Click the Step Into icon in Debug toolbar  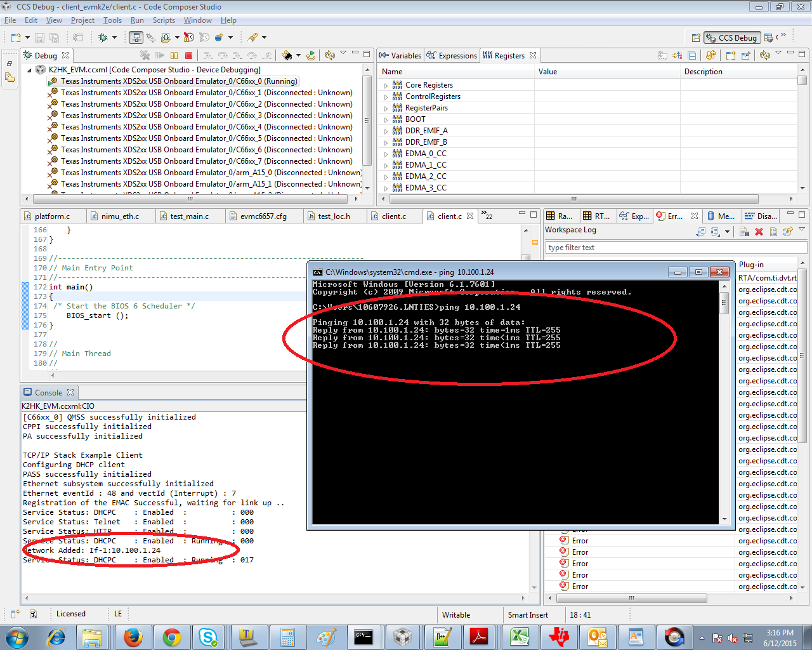207,56
